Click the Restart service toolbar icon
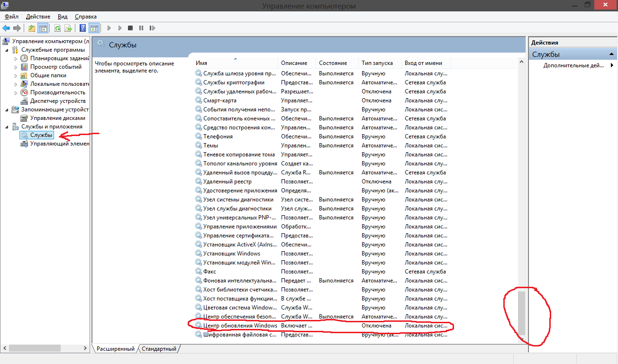 pos(152,28)
